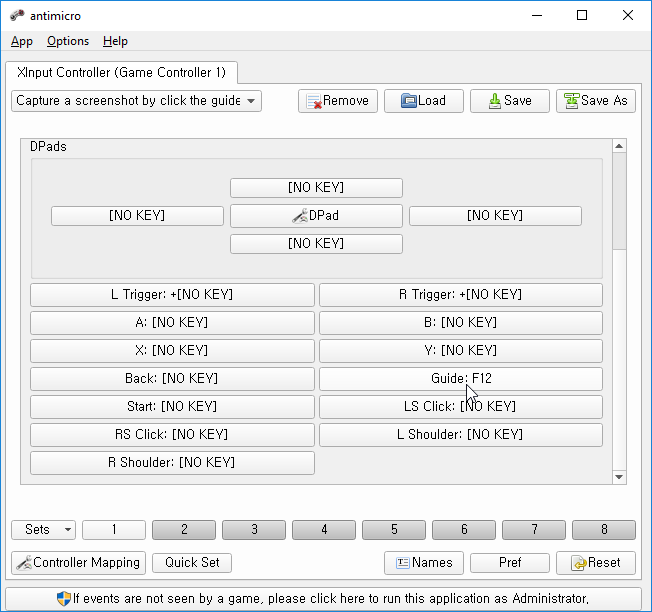The image size is (652, 612).
Task: Click the Save profile button
Action: coord(510,101)
